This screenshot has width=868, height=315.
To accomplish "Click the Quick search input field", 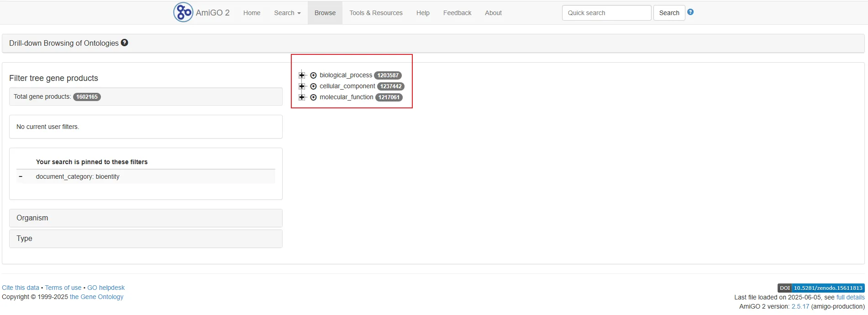I will tap(606, 13).
